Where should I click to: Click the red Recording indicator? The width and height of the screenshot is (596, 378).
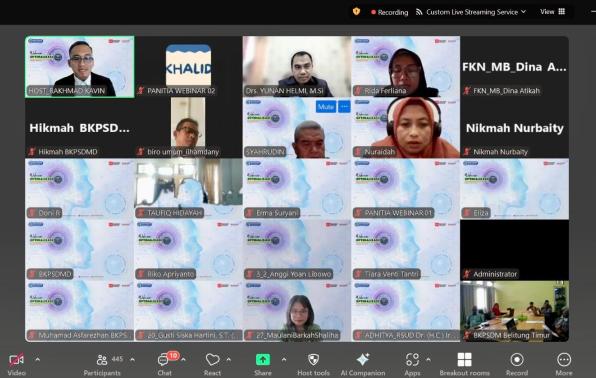click(x=389, y=12)
